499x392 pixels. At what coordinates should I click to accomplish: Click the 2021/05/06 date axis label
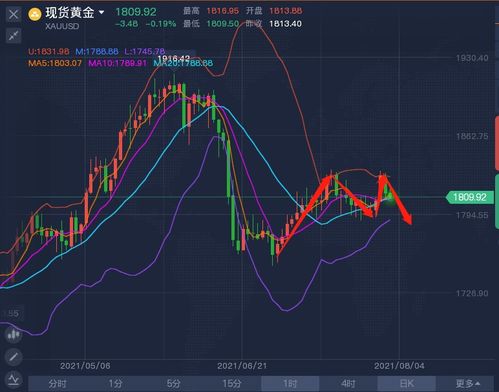[85, 366]
